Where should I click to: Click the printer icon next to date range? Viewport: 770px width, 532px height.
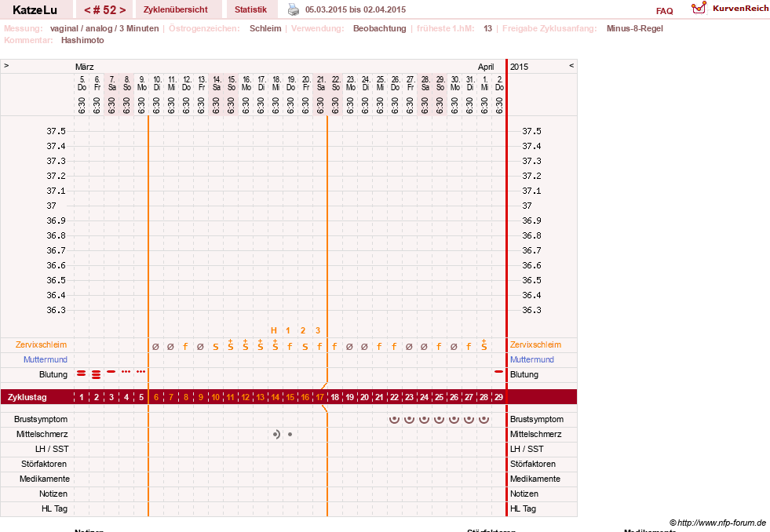click(x=294, y=9)
